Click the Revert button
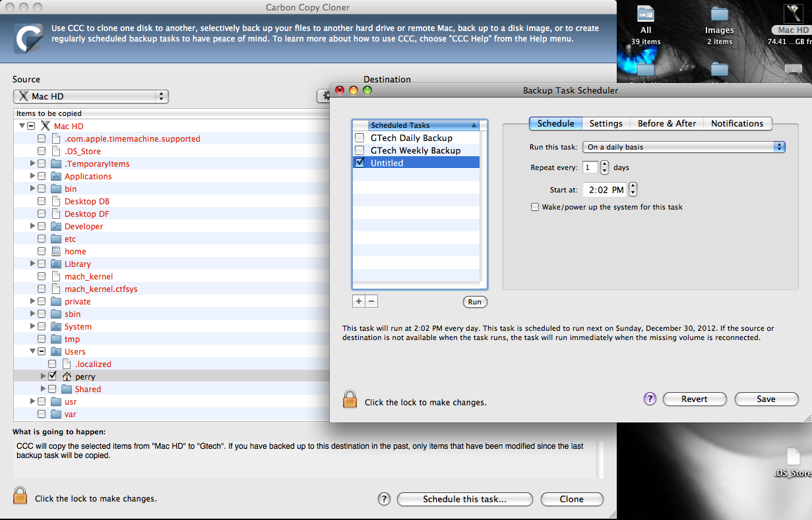812x520 pixels. (695, 399)
